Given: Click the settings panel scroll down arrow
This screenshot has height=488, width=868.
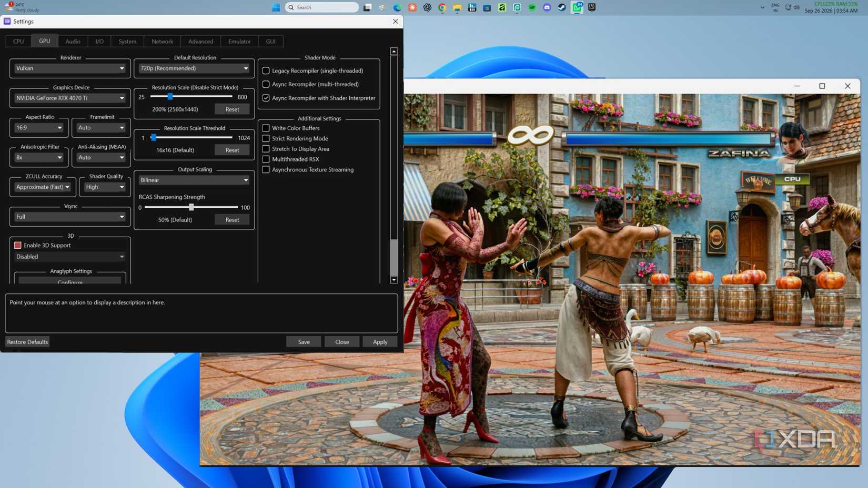Looking at the screenshot, I should [393, 280].
